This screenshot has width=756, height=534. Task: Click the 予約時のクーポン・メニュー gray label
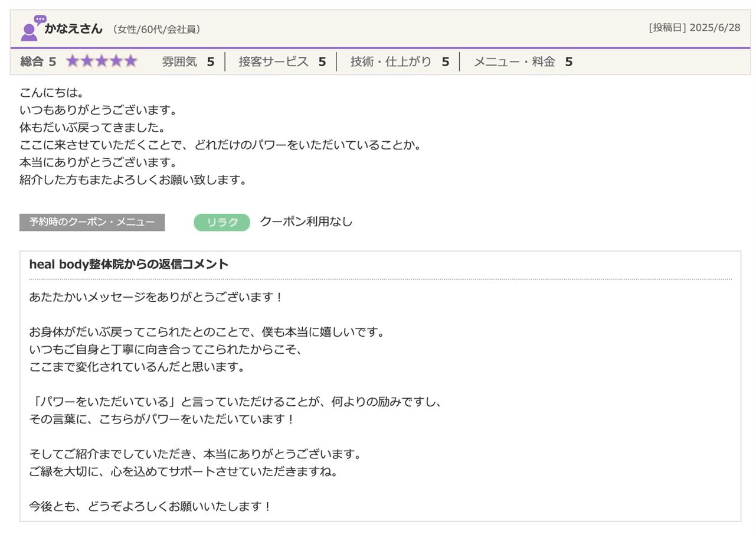tap(92, 222)
